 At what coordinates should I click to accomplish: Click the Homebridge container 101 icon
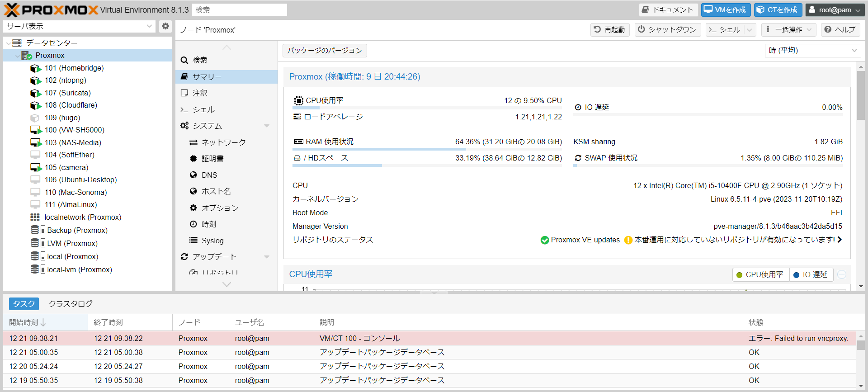35,68
